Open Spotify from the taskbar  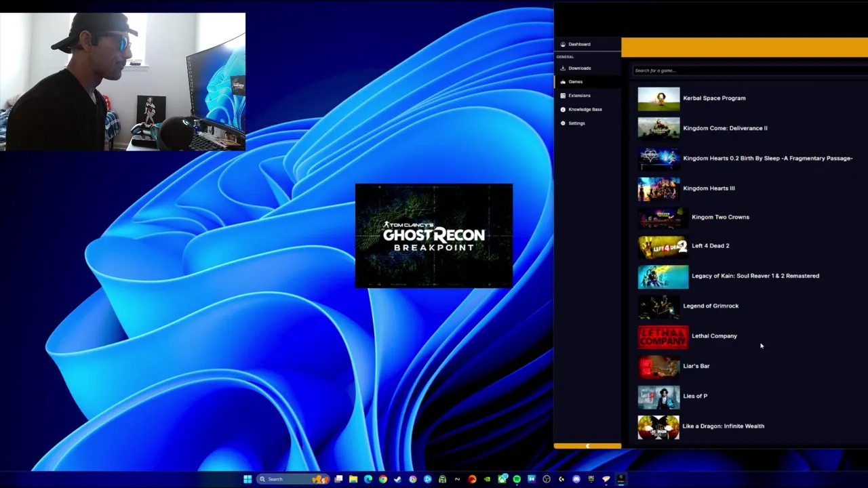517,479
